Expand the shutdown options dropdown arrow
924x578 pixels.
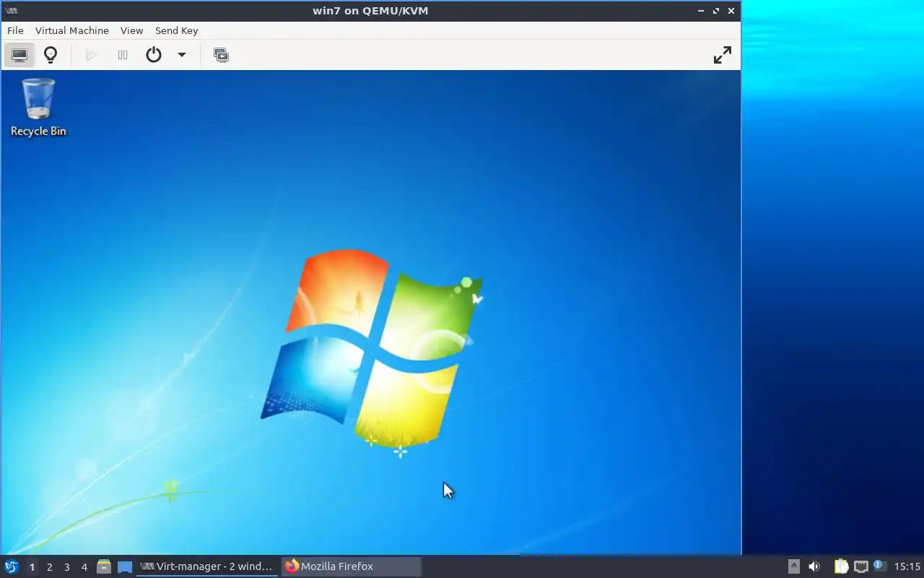(182, 55)
